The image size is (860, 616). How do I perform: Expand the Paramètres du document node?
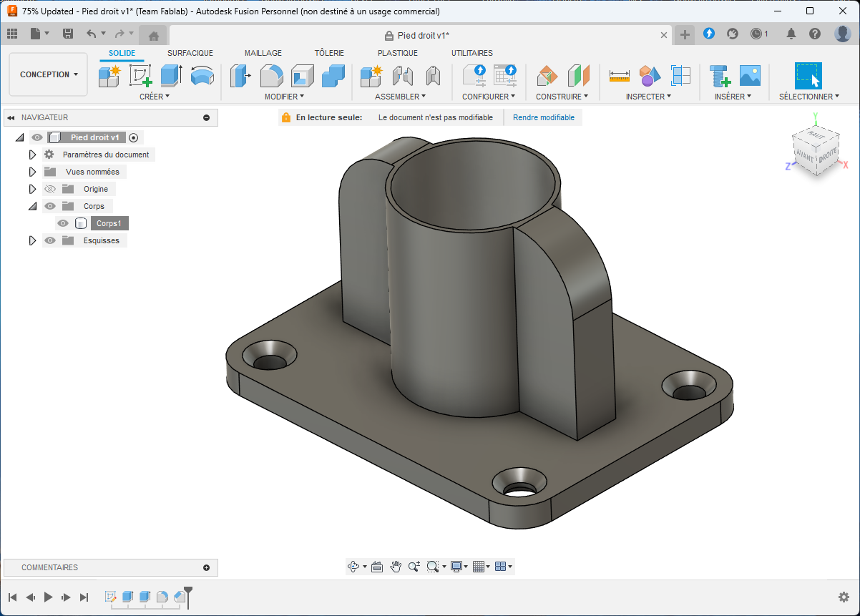32,155
